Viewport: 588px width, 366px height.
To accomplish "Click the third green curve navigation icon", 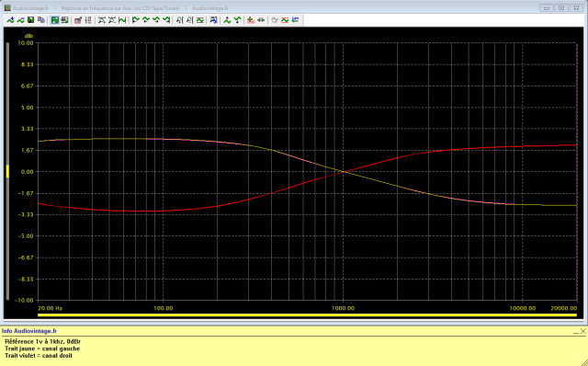I will click(156, 20).
